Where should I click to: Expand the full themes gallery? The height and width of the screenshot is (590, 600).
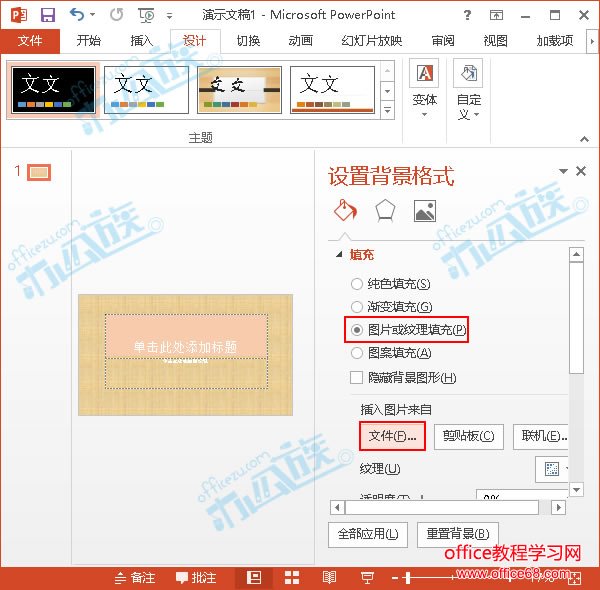tap(387, 111)
